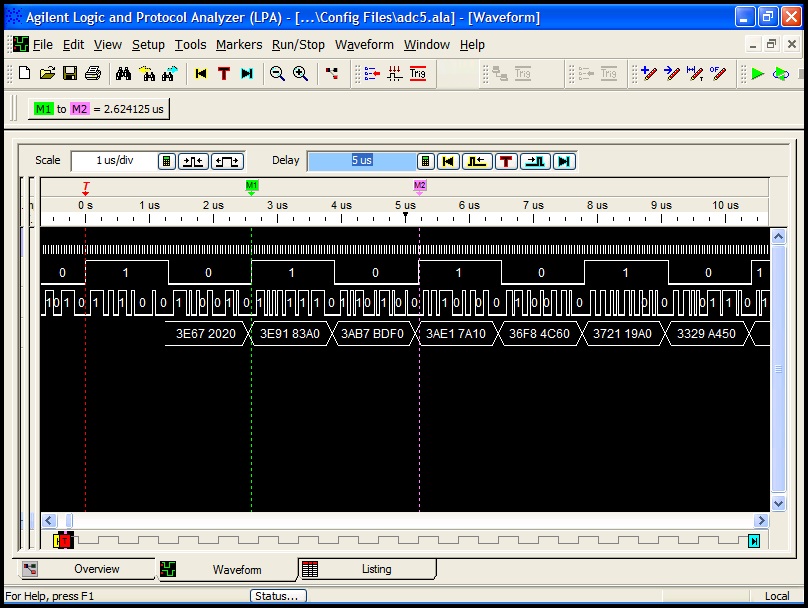Click the vertical scrollbar up arrow

[x=778, y=237]
